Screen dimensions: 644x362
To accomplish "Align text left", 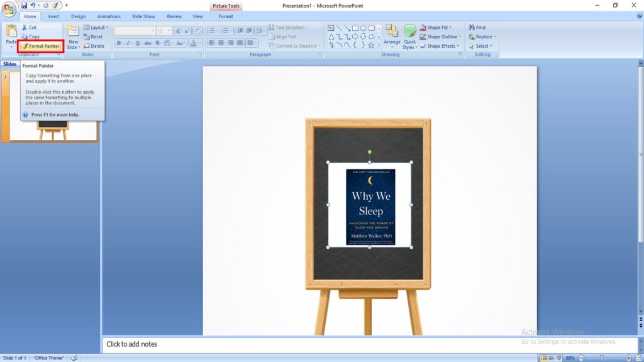I will point(211,43).
